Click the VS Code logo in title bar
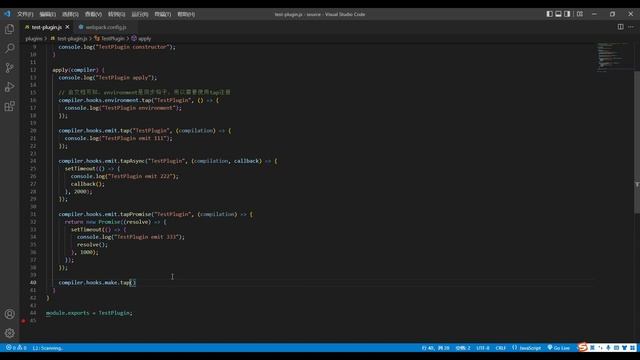Screen dimensions: 640x360 point(7,14)
